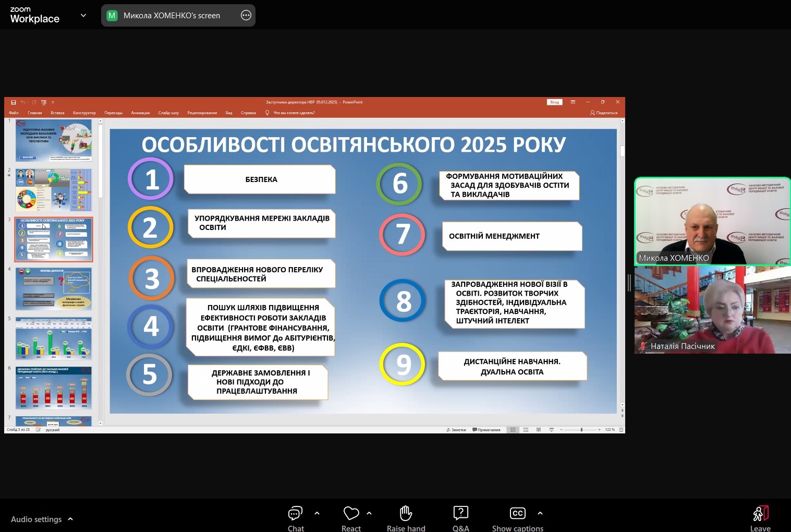This screenshot has width=791, height=532.
Task: Click the Audio settings label
Action: pos(36,519)
